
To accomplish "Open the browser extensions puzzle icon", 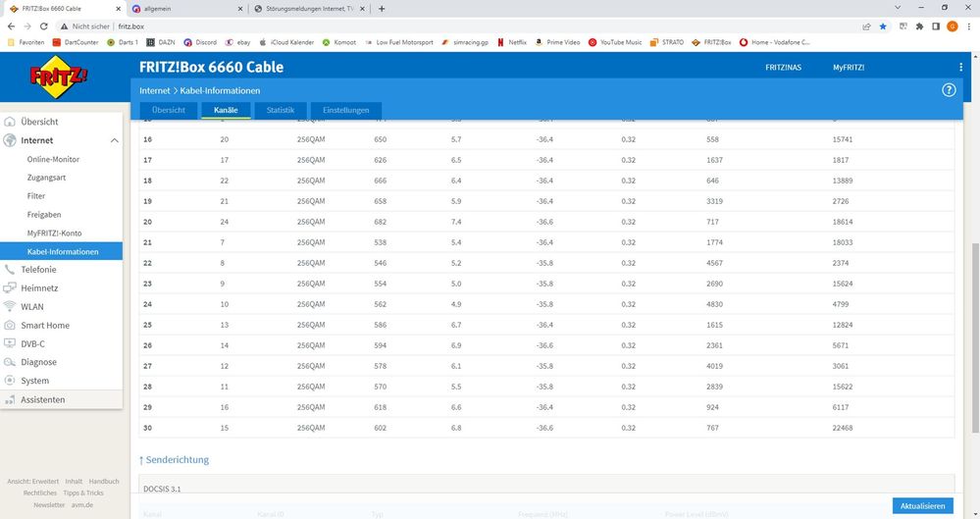I will click(x=919, y=26).
